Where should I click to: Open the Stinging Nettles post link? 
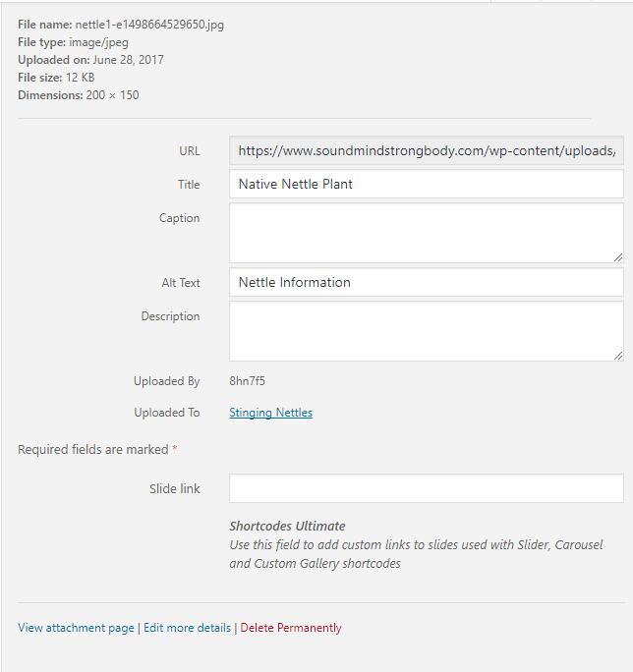[x=270, y=413]
